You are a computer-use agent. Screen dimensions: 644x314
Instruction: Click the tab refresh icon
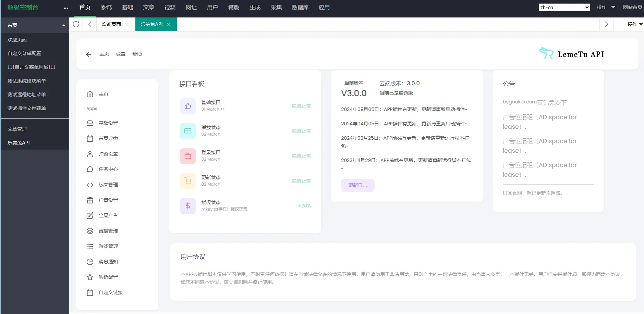(76, 24)
